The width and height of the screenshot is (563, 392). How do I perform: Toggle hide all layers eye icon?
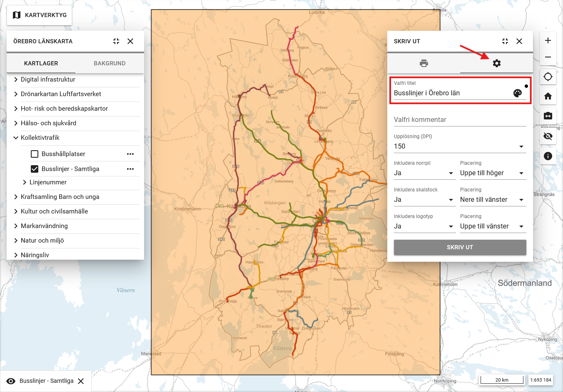(548, 136)
